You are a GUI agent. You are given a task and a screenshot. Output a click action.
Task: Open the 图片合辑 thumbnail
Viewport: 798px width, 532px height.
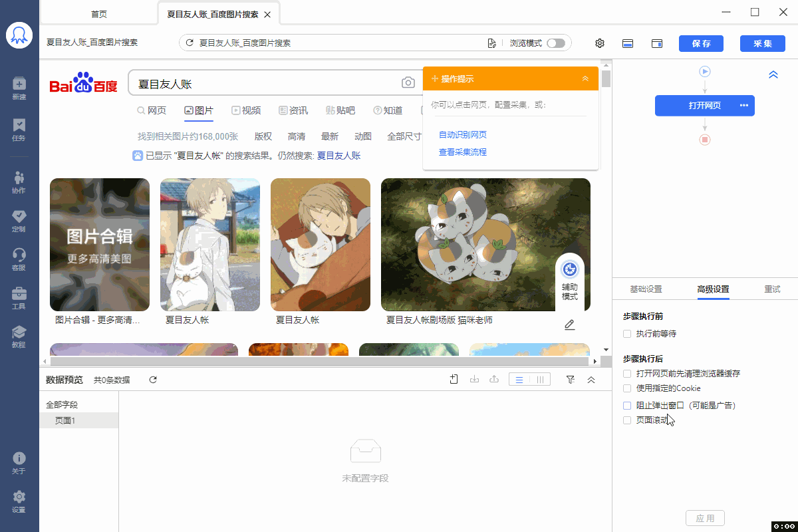100,245
